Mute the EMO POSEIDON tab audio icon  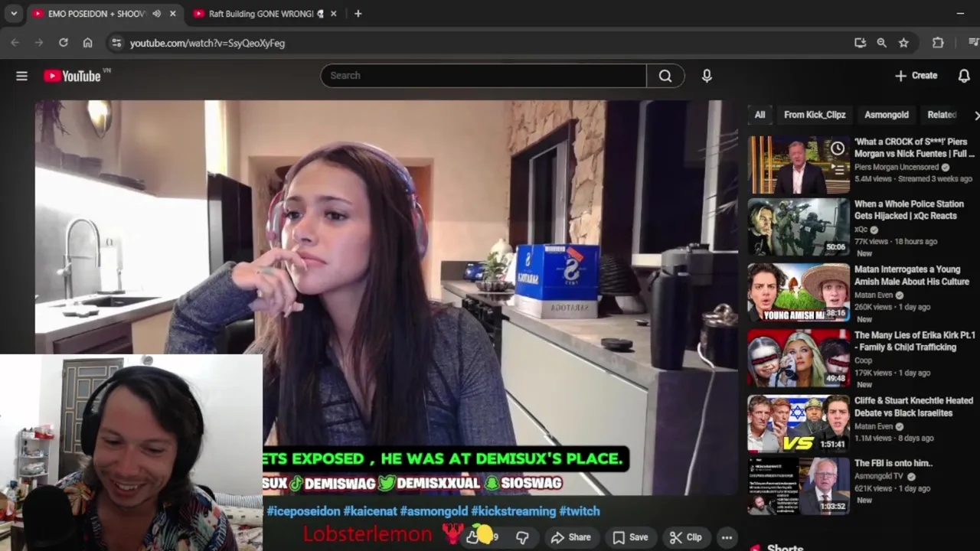[x=156, y=14]
